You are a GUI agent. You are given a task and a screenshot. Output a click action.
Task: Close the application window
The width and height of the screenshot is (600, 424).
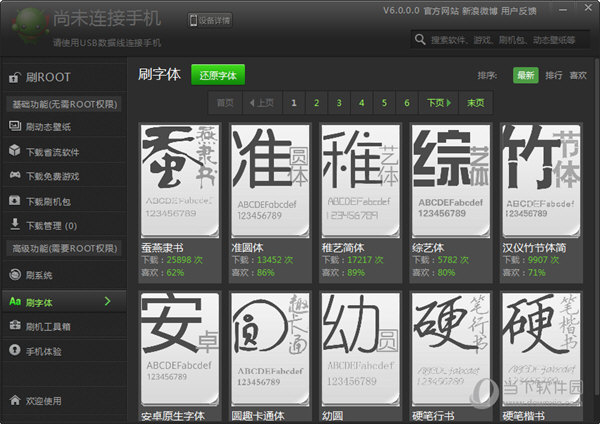(x=588, y=8)
